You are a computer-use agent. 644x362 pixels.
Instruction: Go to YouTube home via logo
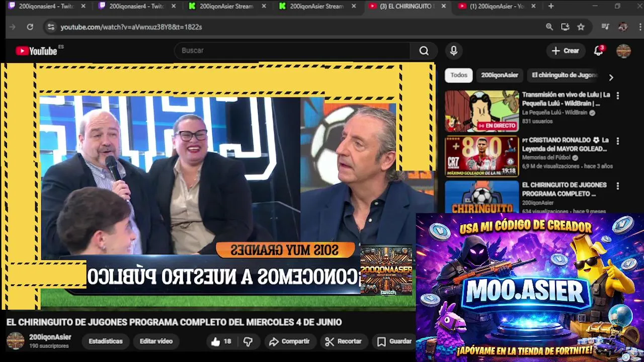coord(36,51)
